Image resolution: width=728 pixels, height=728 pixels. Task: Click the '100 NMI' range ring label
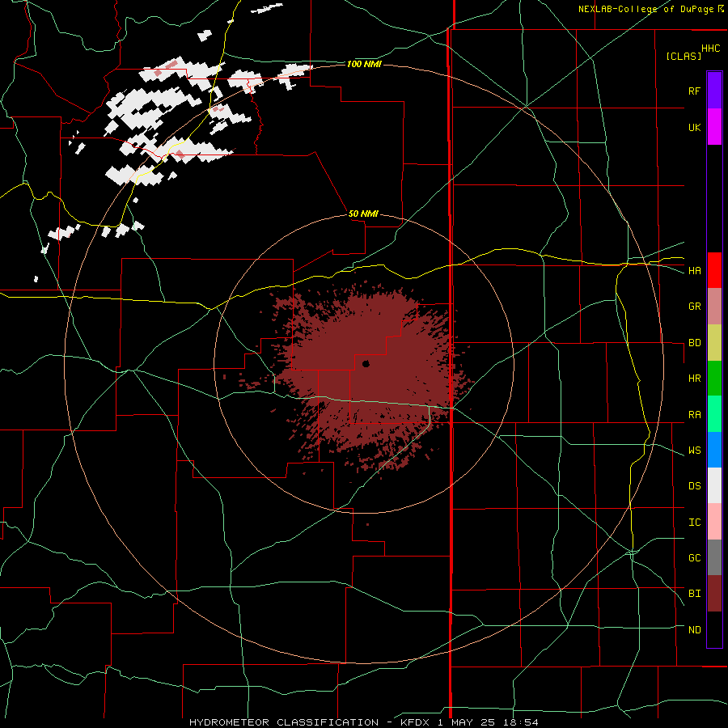pos(364,64)
